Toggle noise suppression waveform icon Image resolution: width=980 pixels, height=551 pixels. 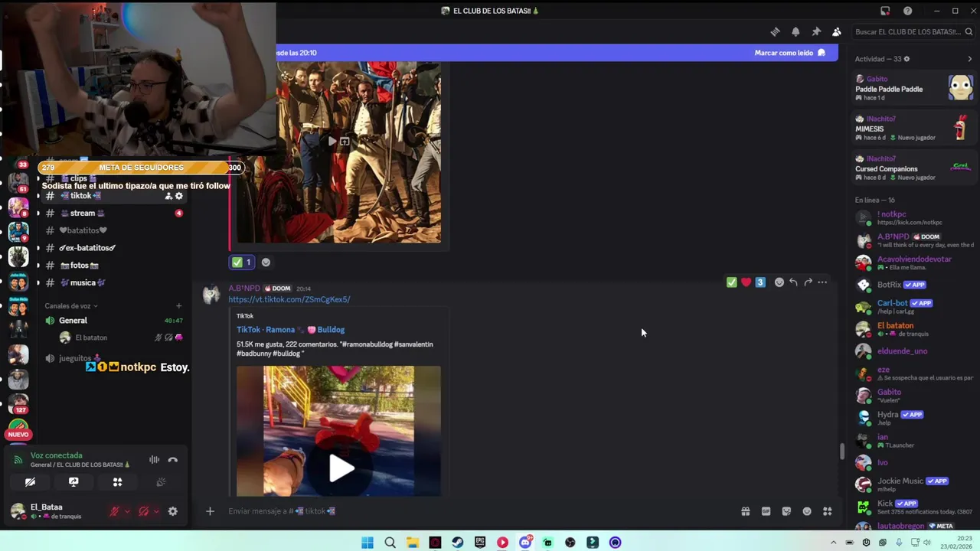(x=154, y=460)
